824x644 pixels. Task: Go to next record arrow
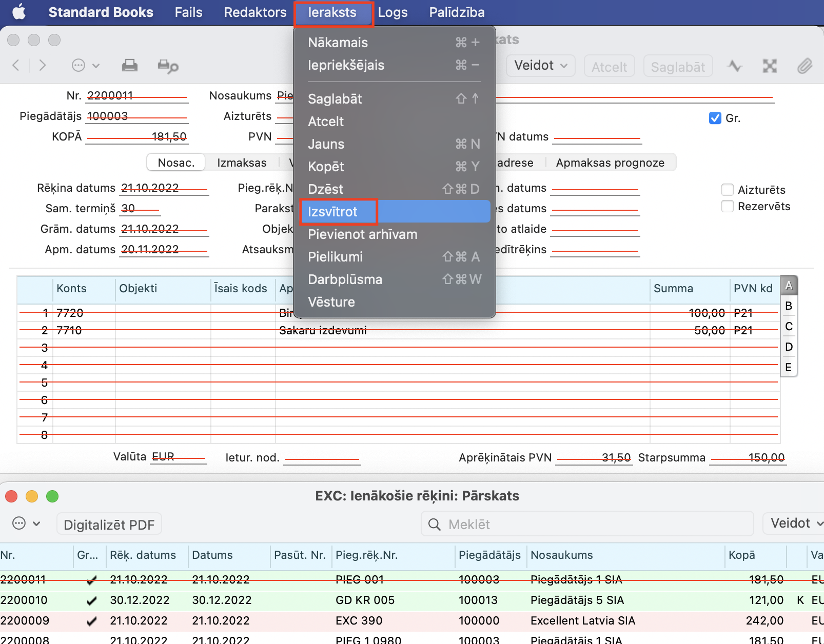pos(43,66)
